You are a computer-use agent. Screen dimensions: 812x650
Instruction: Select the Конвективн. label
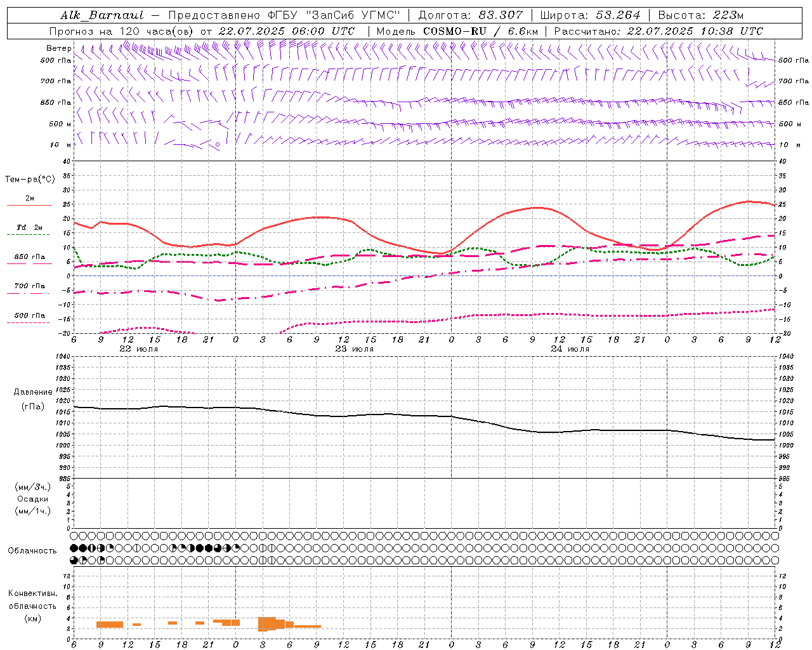pyautogui.click(x=33, y=594)
